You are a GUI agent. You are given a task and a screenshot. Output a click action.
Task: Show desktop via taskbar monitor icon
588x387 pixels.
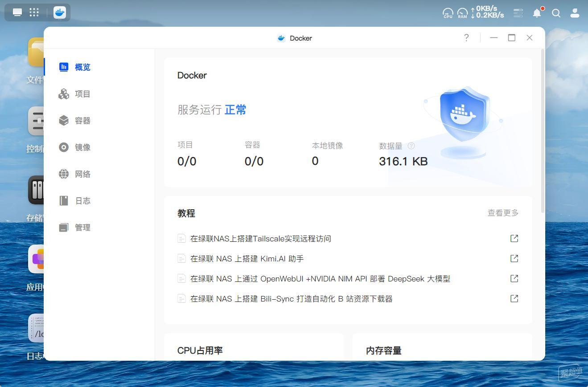click(x=17, y=12)
